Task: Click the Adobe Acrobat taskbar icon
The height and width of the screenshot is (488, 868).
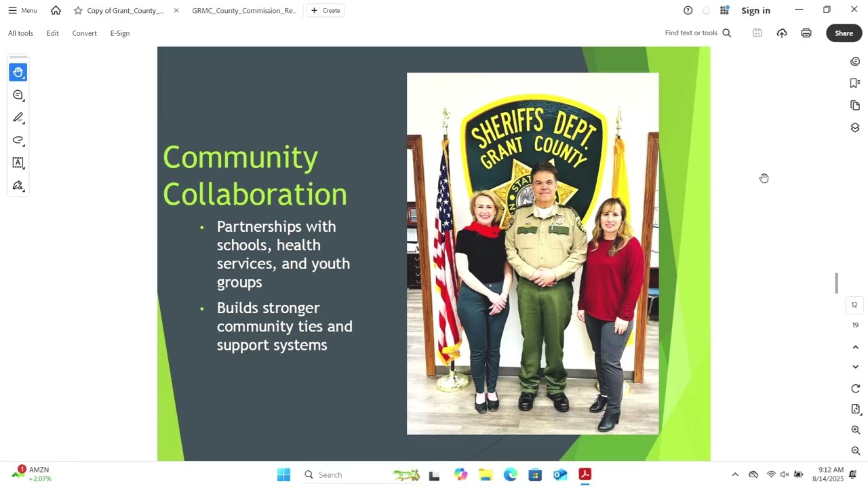Action: 585,474
